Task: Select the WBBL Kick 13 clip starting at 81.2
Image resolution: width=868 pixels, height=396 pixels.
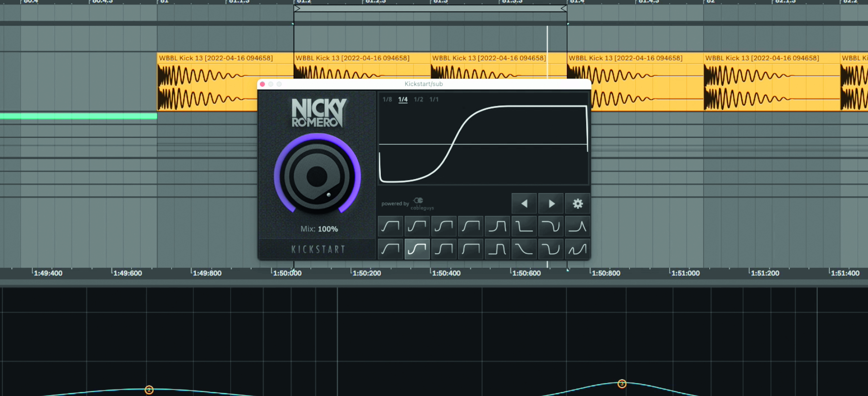Action: [362, 65]
